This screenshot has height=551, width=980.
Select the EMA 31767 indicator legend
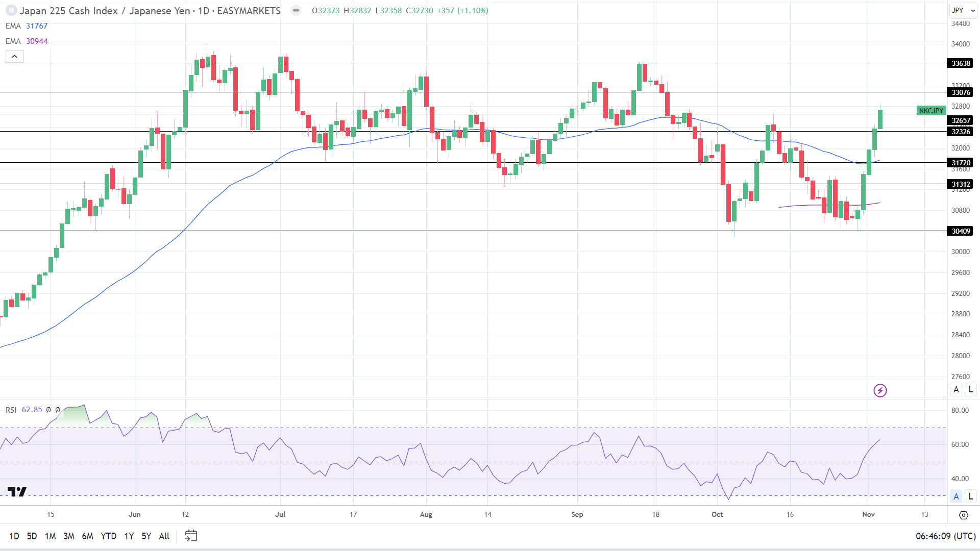click(x=27, y=26)
